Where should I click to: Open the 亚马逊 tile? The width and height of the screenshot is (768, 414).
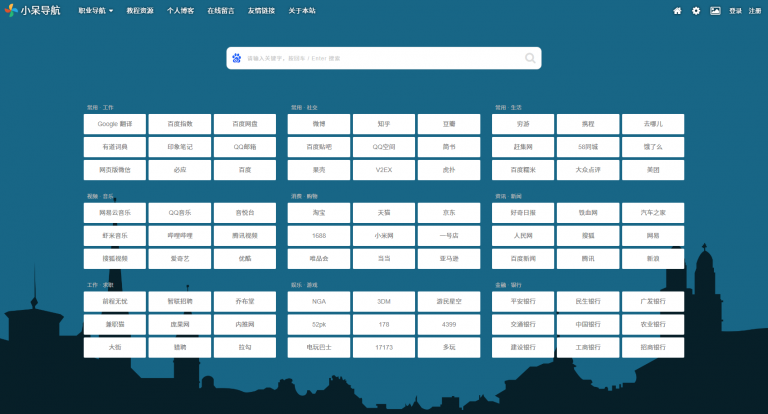(449, 259)
